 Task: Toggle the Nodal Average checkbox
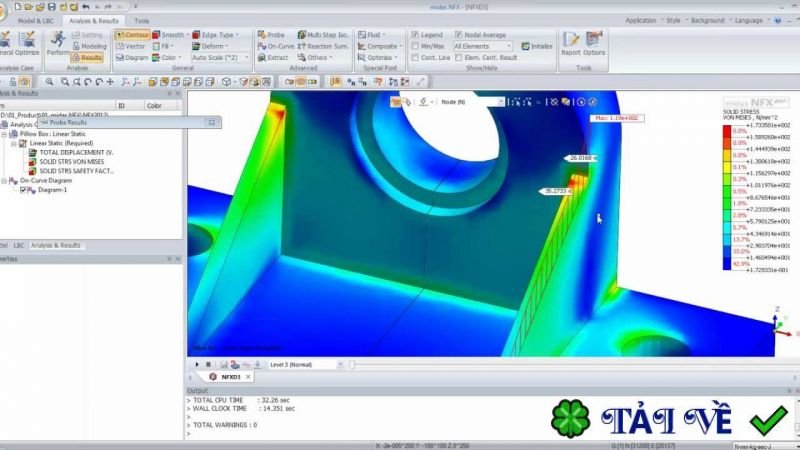point(458,35)
